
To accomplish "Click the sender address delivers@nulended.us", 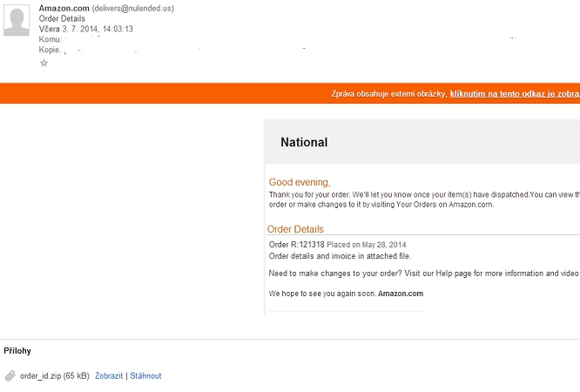I will [x=132, y=8].
